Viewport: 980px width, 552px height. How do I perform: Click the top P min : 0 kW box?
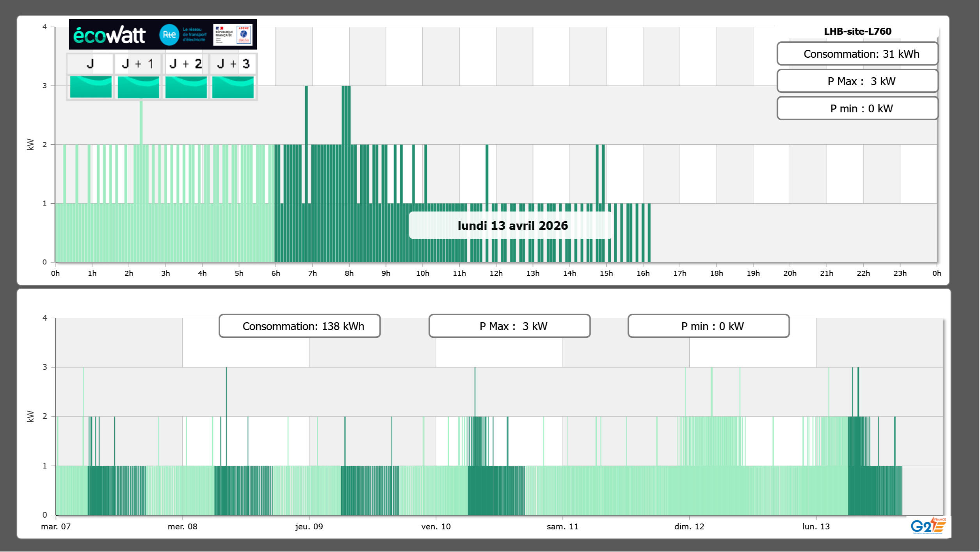(857, 108)
